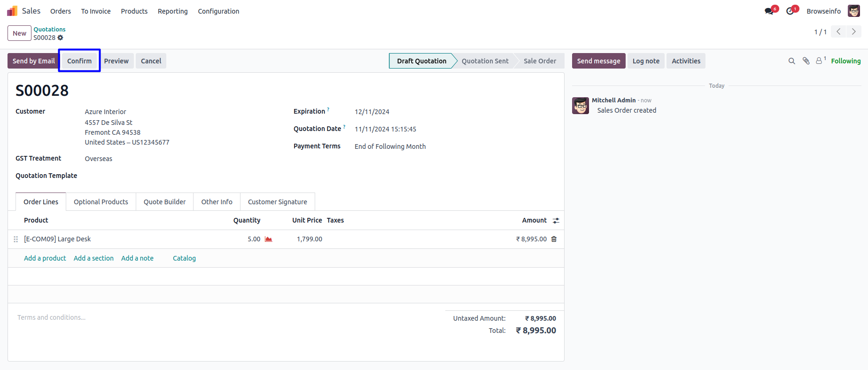This screenshot has width=868, height=370.
Task: Toggle Following status for this quotation
Action: pos(845,61)
